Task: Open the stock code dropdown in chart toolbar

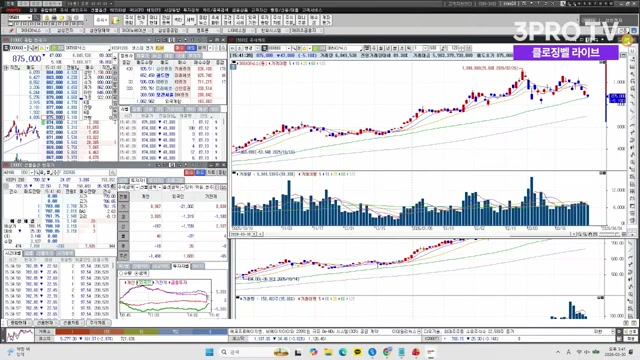Action: pyautogui.click(x=288, y=48)
